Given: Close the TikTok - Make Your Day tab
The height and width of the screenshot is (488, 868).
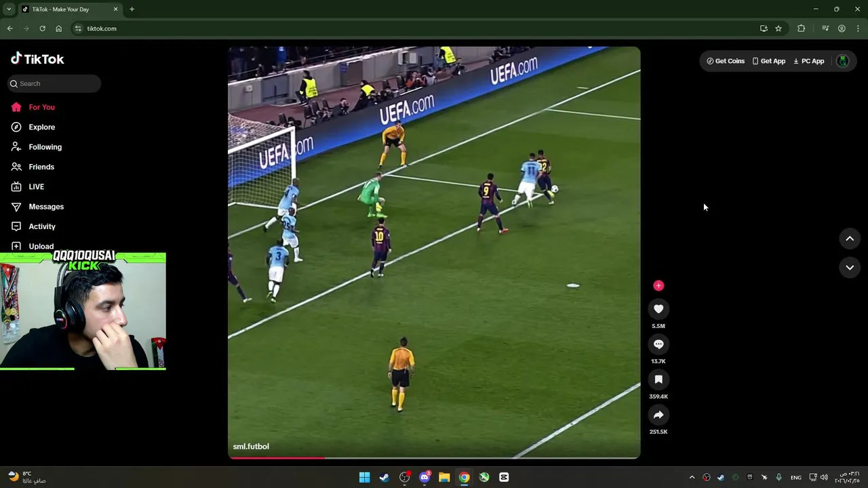Looking at the screenshot, I should (115, 9).
